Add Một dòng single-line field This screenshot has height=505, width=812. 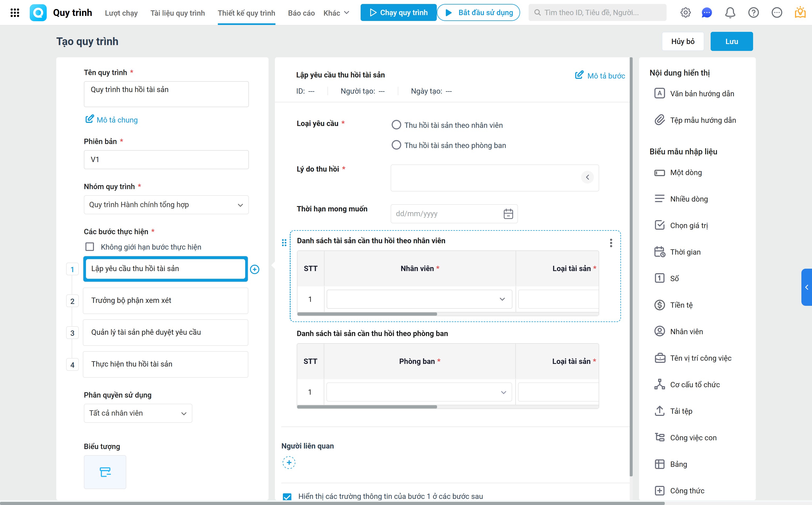(678, 173)
